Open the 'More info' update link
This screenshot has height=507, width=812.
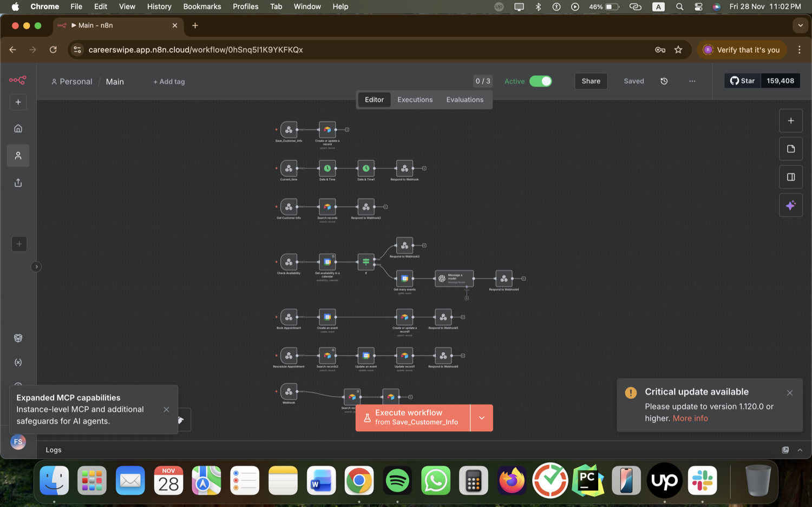pos(690,418)
